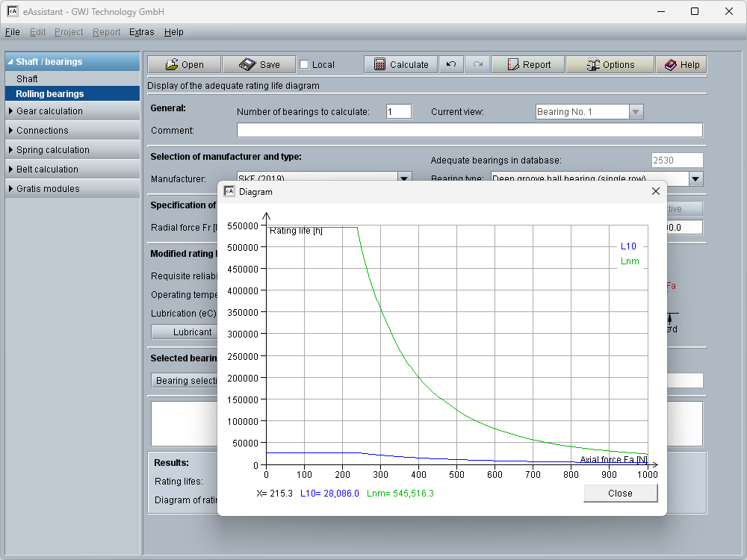Click the undo arrow icon
The image size is (747, 560).
tap(451, 65)
